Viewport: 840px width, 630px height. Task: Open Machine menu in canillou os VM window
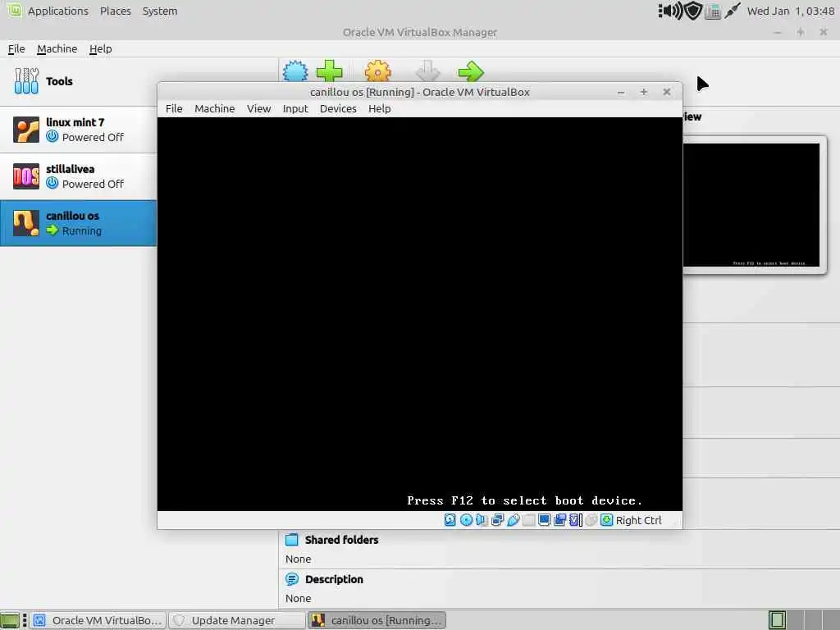click(214, 108)
